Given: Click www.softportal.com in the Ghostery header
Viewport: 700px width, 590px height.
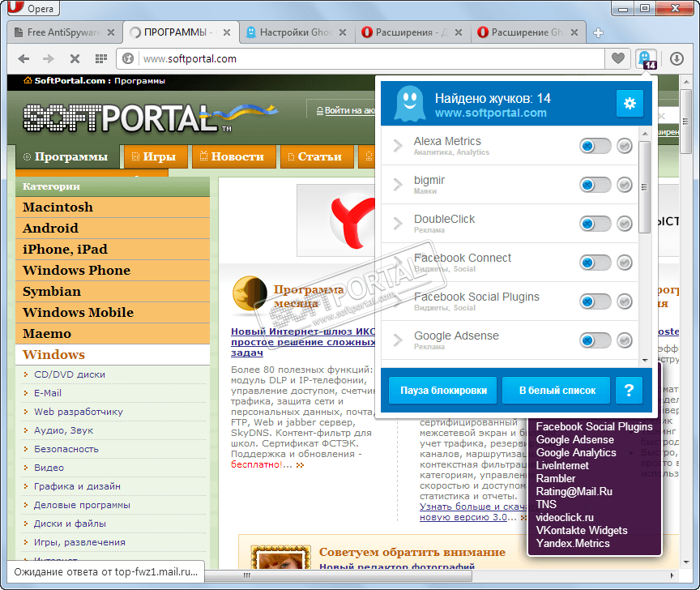Looking at the screenshot, I should (491, 113).
